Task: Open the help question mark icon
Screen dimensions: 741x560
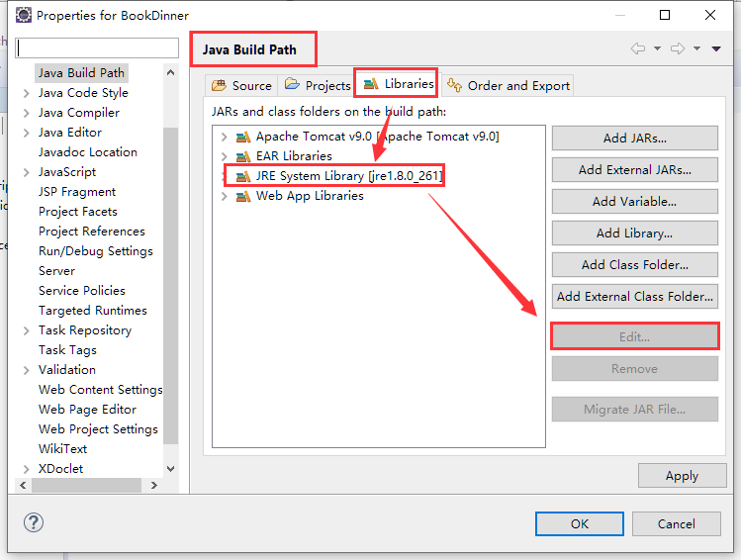Action: (x=34, y=522)
